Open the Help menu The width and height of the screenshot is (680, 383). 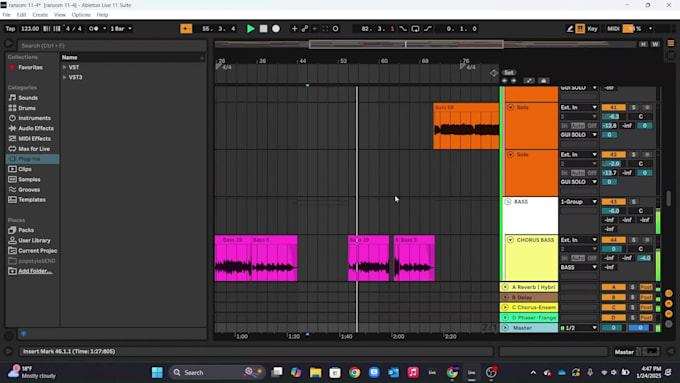point(102,15)
